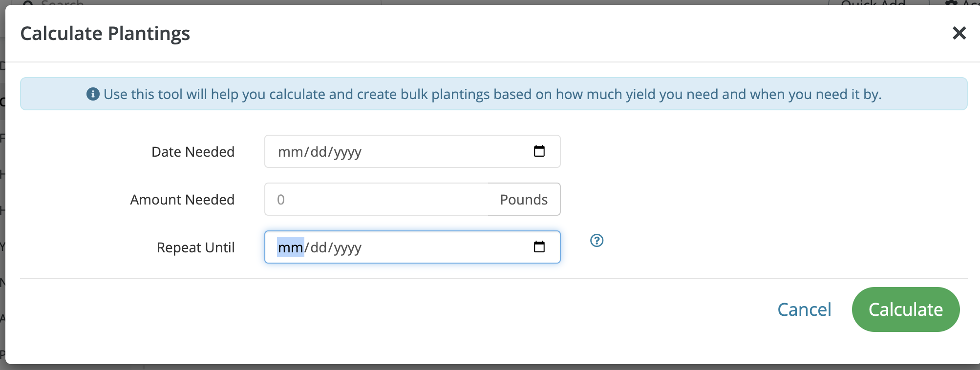Open the Date Needed calendar picker
The image size is (980, 370).
coord(539,151)
